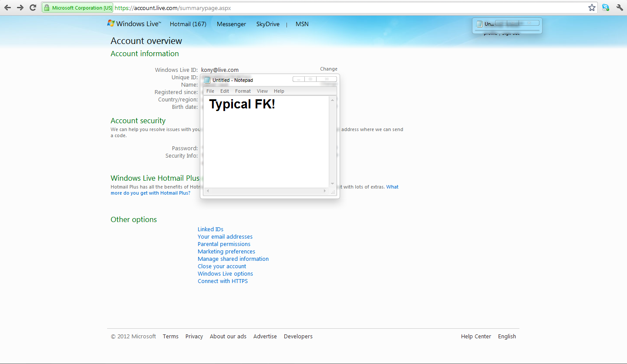The height and width of the screenshot is (364, 627).
Task: Open Hotmail (167) inbox link
Action: (x=188, y=24)
